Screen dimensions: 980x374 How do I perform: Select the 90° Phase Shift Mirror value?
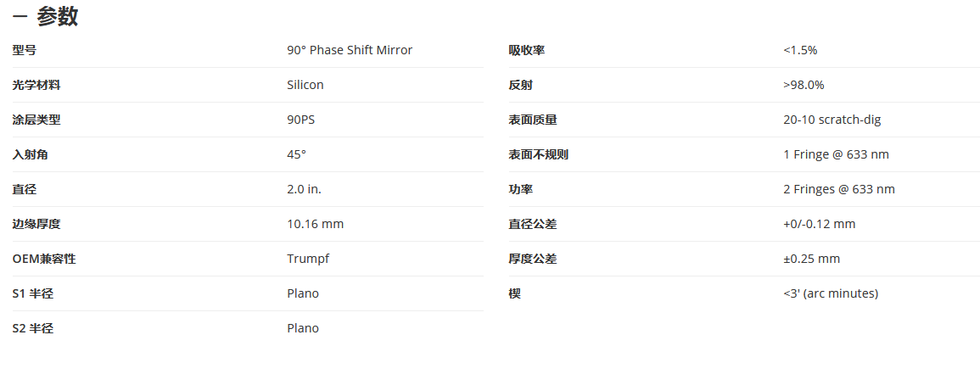pos(350,50)
